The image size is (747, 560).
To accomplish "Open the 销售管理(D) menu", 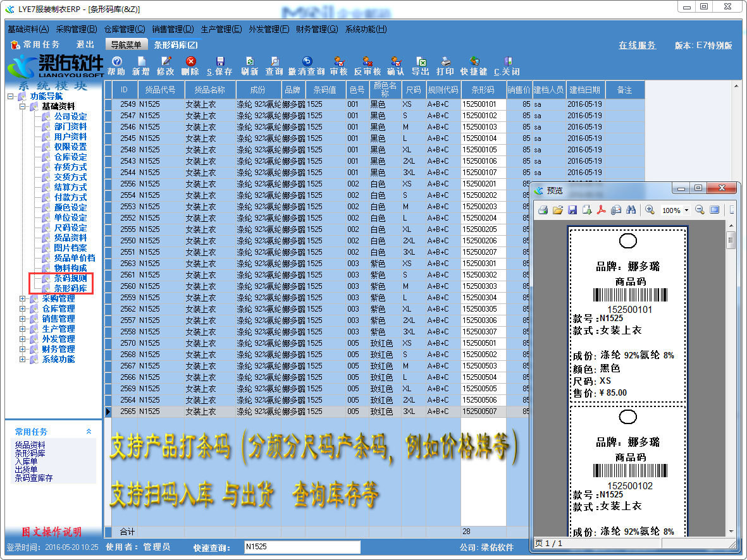I will [173, 29].
